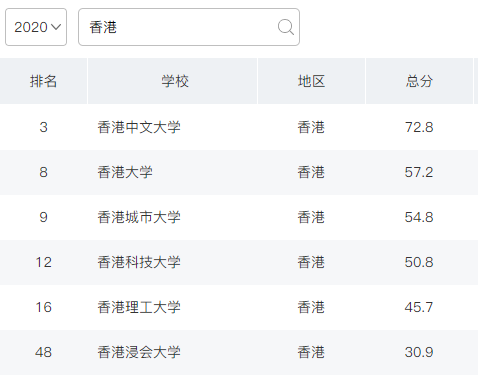Screen dimensions: 478x376
Task: Click score value 54.8
Action: (x=419, y=217)
